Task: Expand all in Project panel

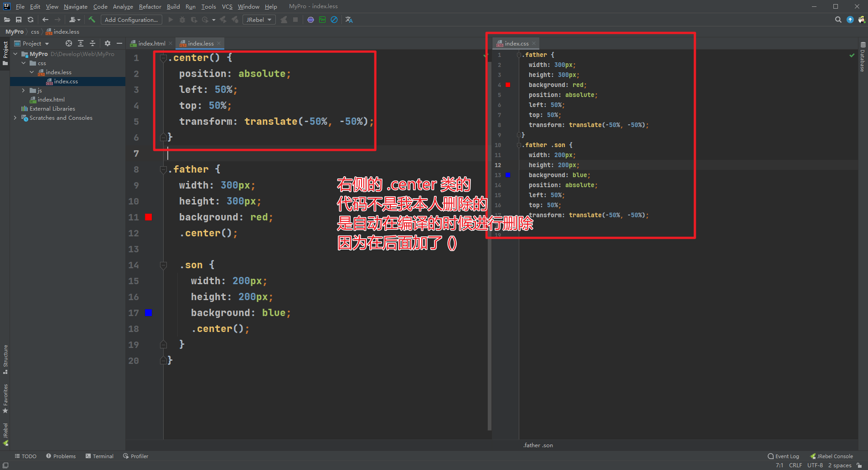Action: [x=81, y=43]
